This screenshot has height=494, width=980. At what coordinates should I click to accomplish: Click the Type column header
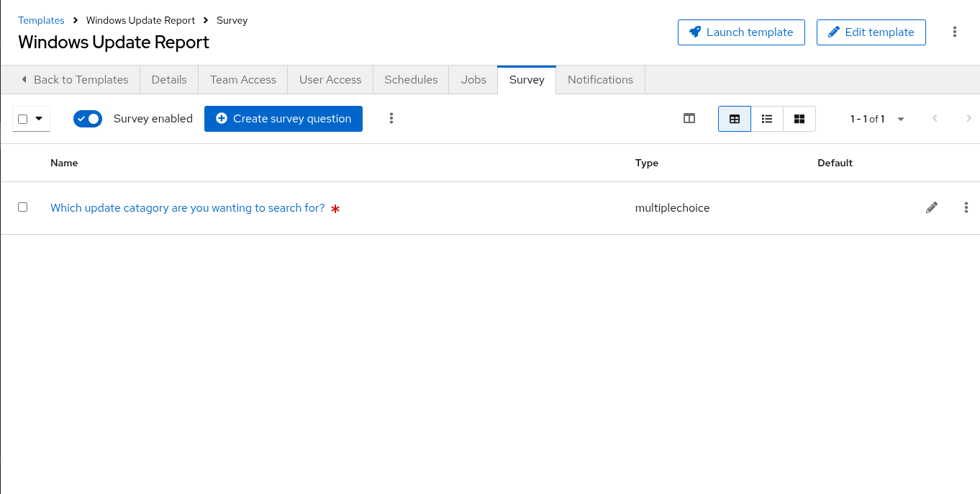(647, 163)
